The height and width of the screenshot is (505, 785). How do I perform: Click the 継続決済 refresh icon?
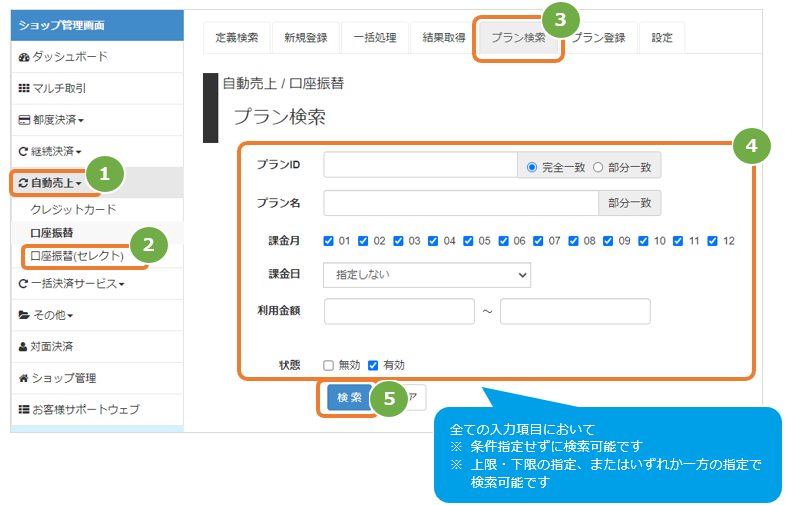pyautogui.click(x=23, y=151)
